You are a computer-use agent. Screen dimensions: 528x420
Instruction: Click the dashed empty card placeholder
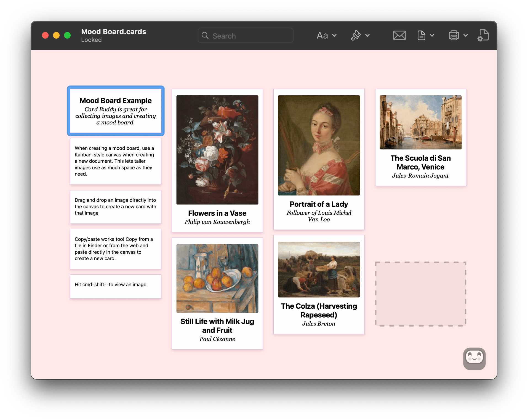point(421,294)
